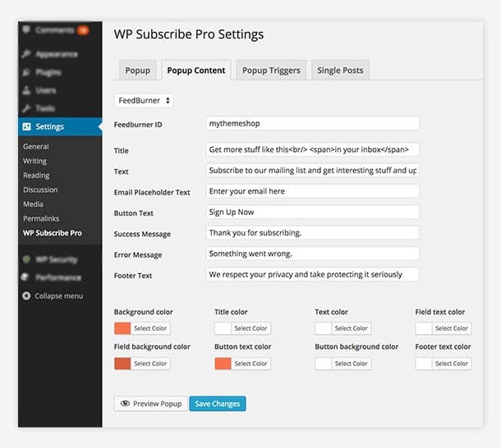Select the Field background color swatch
Image resolution: width=501 pixels, height=448 pixels.
(x=122, y=363)
